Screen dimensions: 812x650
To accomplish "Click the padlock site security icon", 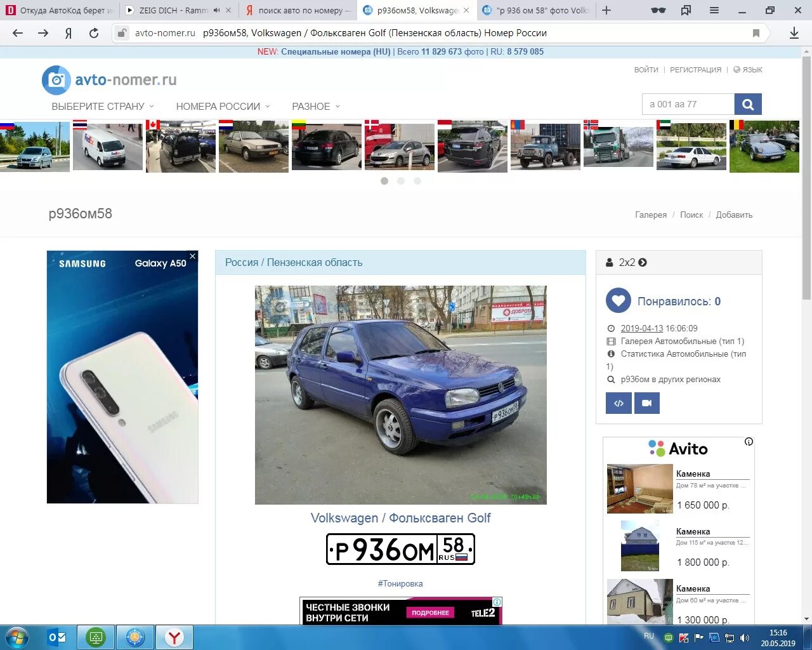I will (122, 33).
